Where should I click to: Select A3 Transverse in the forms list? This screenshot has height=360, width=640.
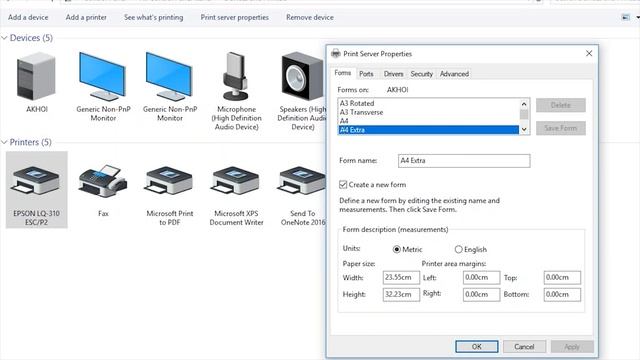(429, 112)
